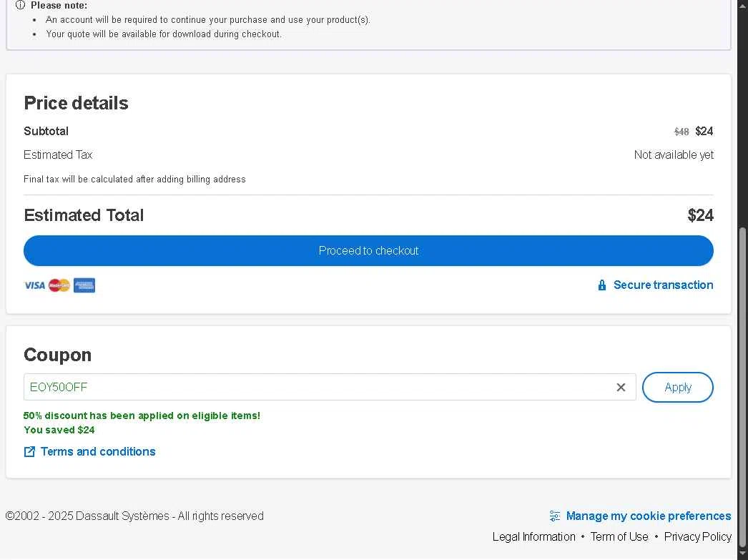This screenshot has width=748, height=560.
Task: Open the Term of Use link
Action: pos(619,536)
